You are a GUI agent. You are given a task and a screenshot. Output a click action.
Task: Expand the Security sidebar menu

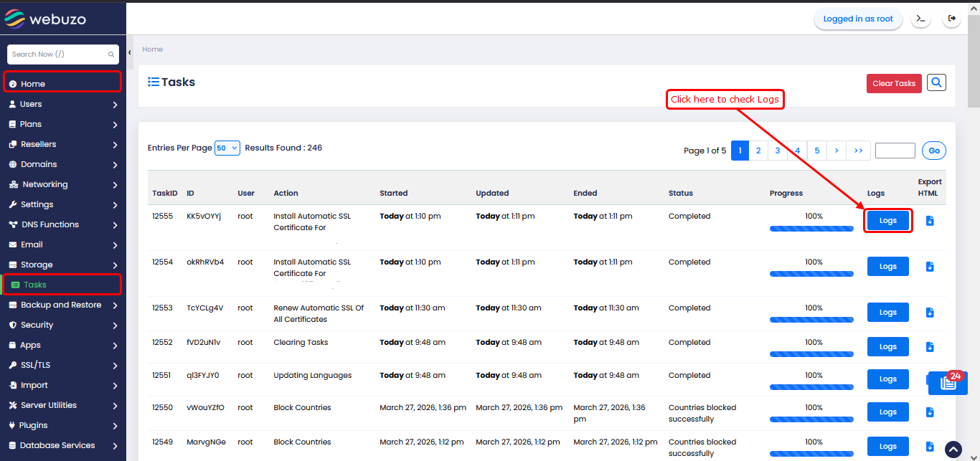pyautogui.click(x=63, y=325)
